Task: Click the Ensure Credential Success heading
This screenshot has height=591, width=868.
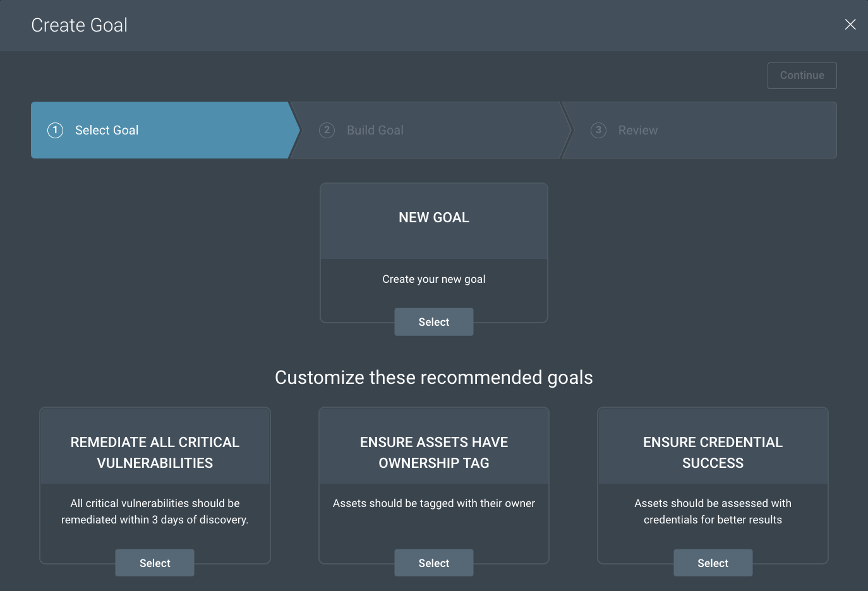Action: 713,452
